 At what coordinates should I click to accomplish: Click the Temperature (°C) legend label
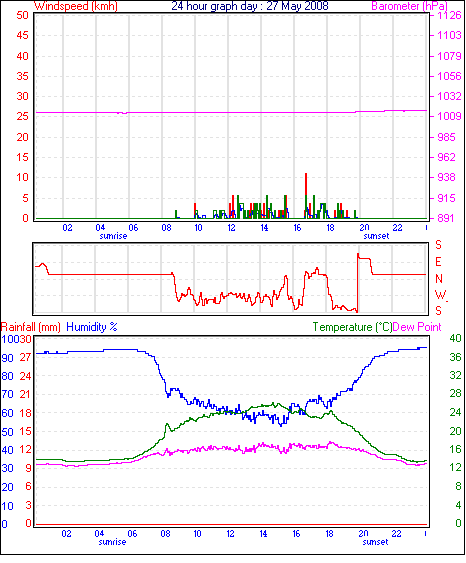coord(352,327)
